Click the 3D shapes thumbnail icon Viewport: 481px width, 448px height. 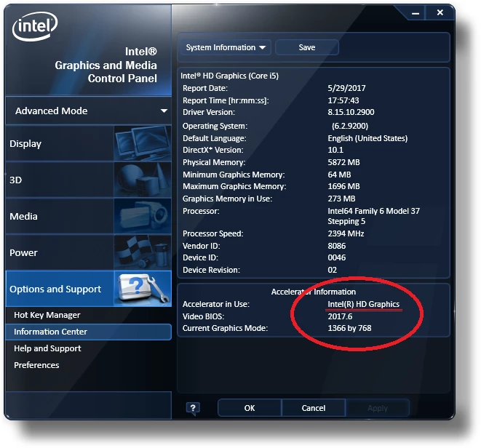143,180
